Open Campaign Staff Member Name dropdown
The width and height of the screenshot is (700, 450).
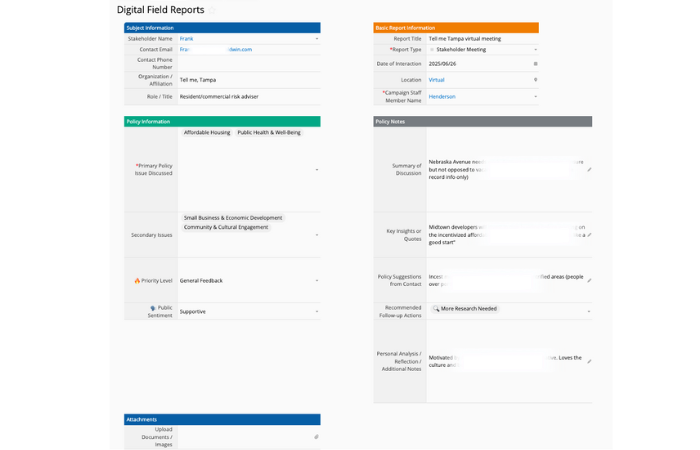click(x=535, y=97)
